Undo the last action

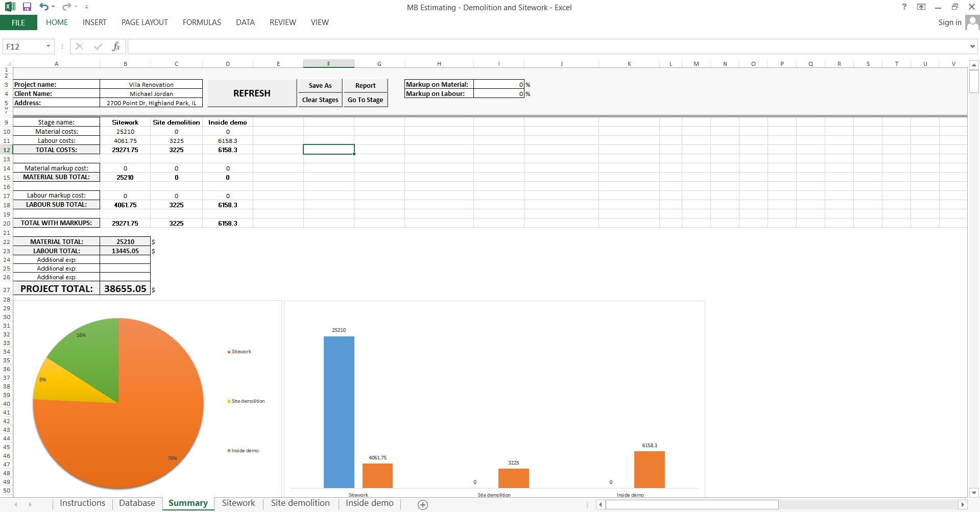(44, 7)
